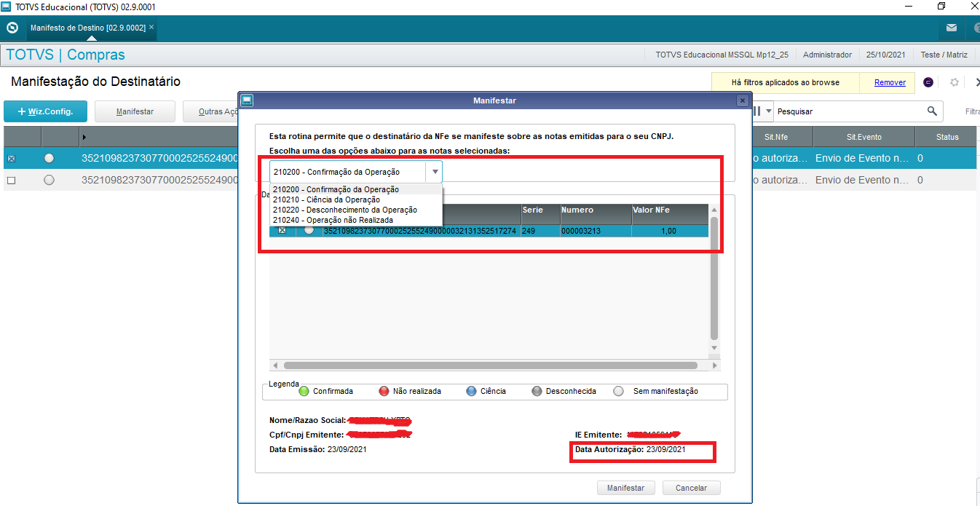The width and height of the screenshot is (980, 506).
Task: Click Administrador user label
Action: [x=827, y=55]
